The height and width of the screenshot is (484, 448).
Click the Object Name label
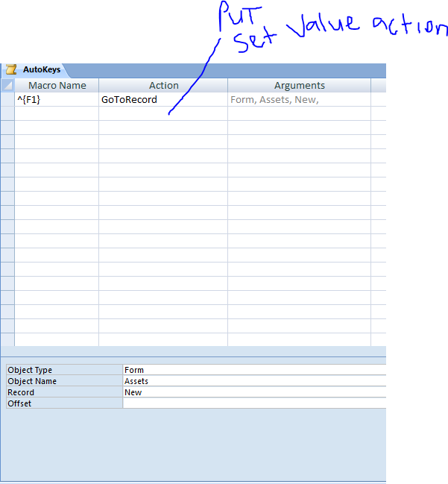(65, 381)
